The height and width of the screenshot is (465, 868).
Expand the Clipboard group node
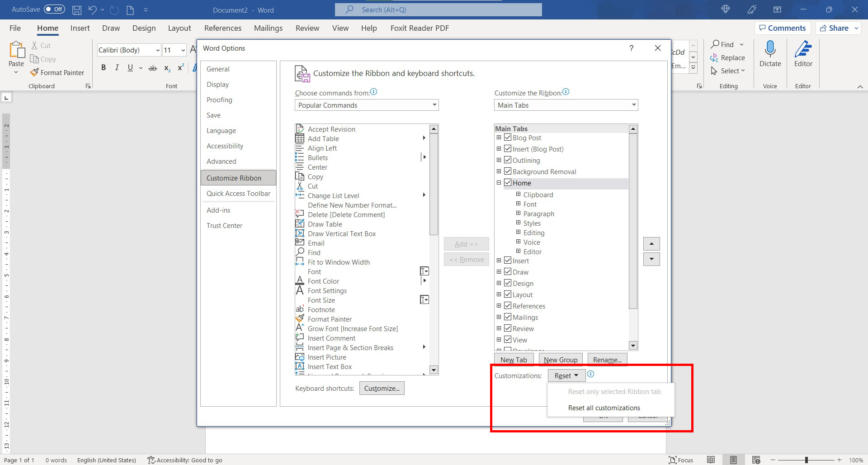pos(519,194)
